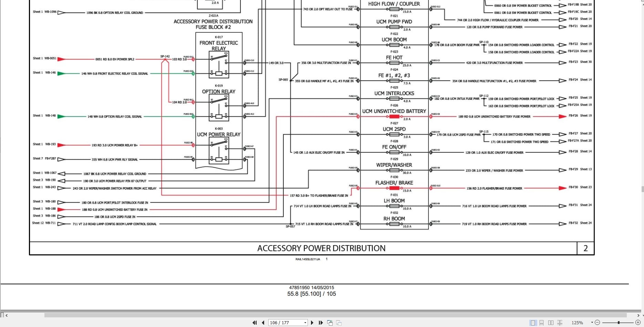Click the OPTION RELAY label
The width and height of the screenshot is (644, 327).
[219, 92]
